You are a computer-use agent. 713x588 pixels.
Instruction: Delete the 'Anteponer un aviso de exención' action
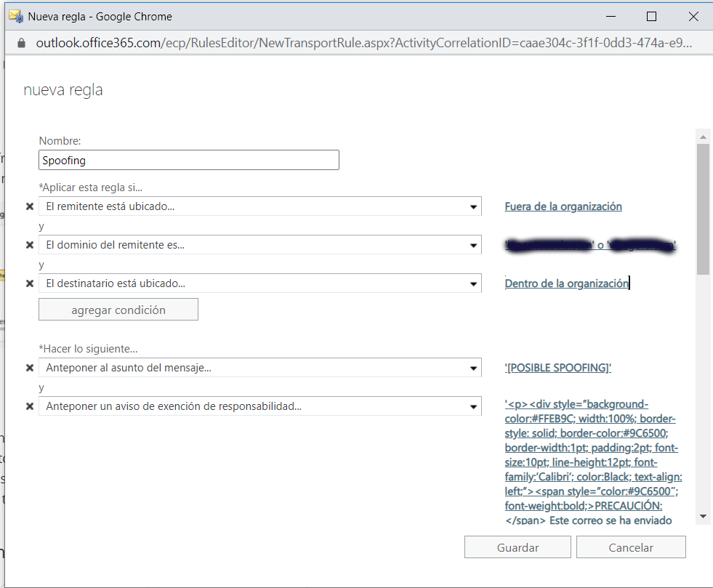[30, 406]
